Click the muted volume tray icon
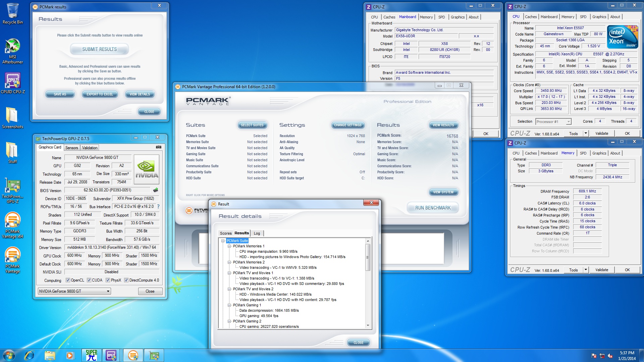 click(610, 356)
